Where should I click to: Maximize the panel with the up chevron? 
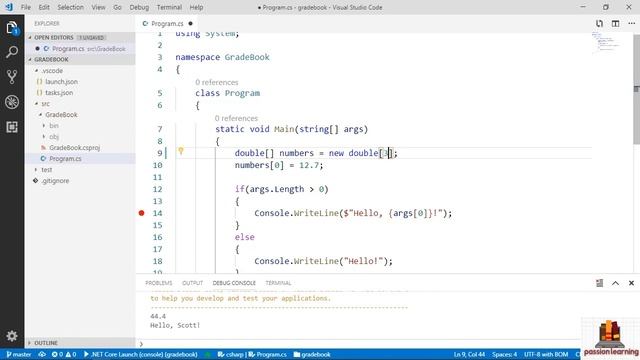(615, 283)
